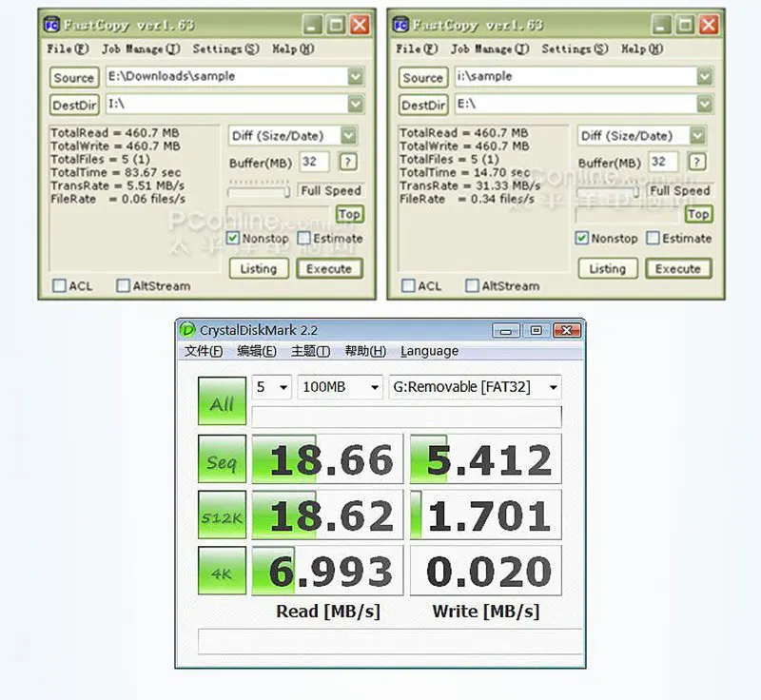
Task: Open Settings menu in FastCopy DestDir I:\ window
Action: pyautogui.click(x=225, y=49)
